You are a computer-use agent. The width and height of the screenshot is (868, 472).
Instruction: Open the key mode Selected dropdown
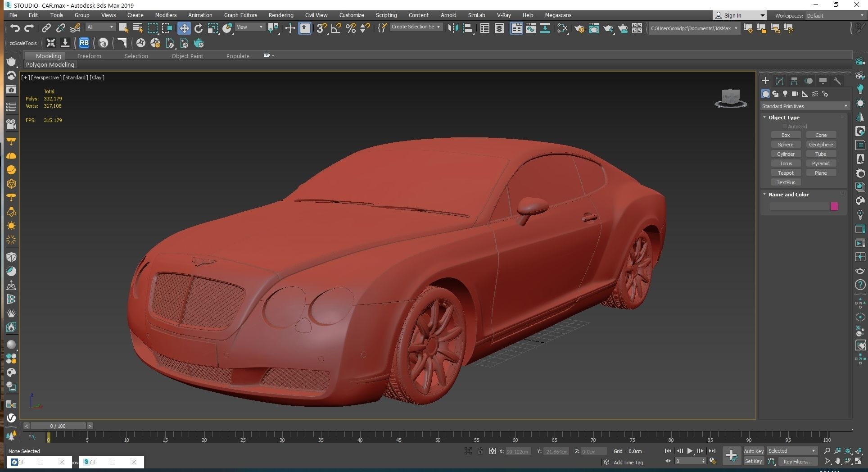(792, 451)
